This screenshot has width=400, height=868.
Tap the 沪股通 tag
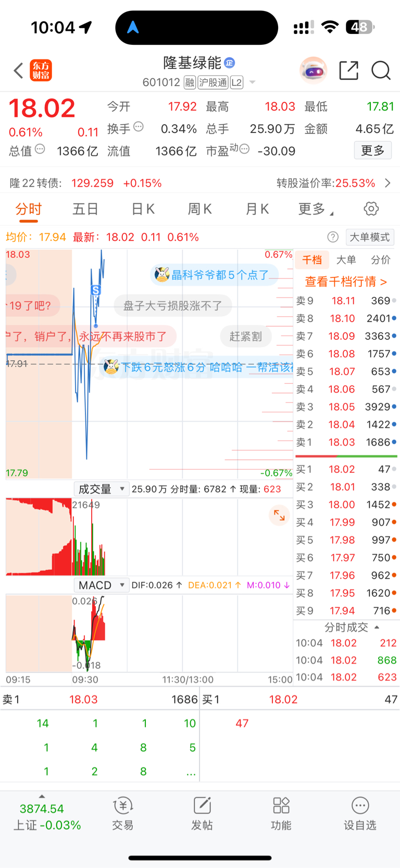(x=213, y=82)
